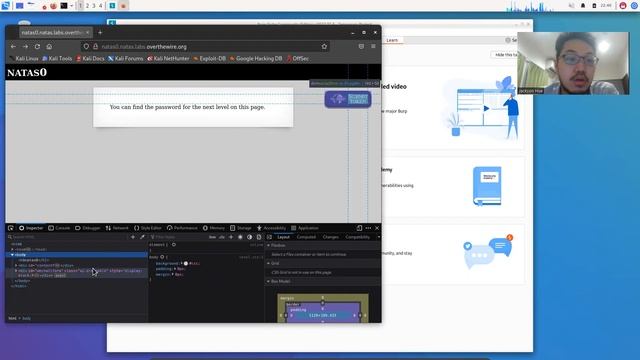
Task: Reload the natas0 page
Action: 37,47
